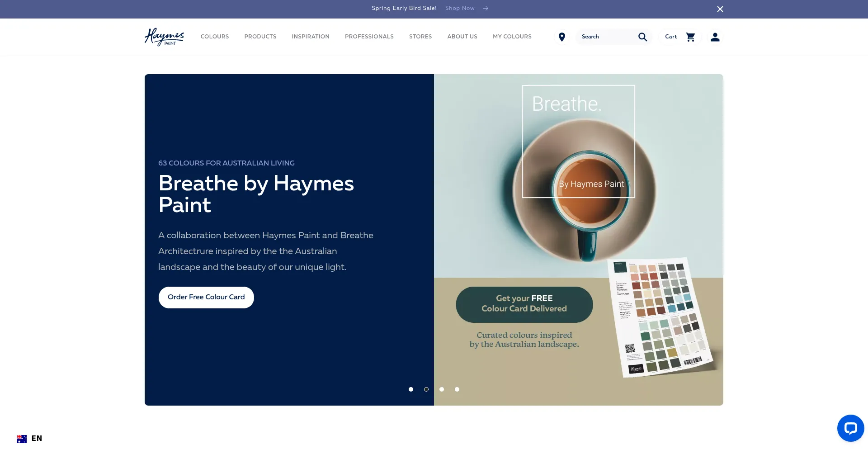Screen dimensions: 868x449
Task: Open the Products menu
Action: point(260,37)
